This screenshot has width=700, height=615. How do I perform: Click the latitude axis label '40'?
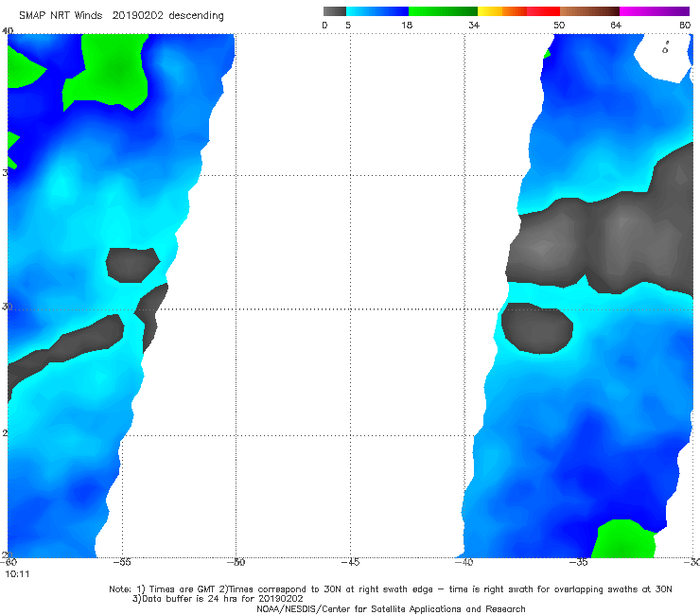click(8, 30)
